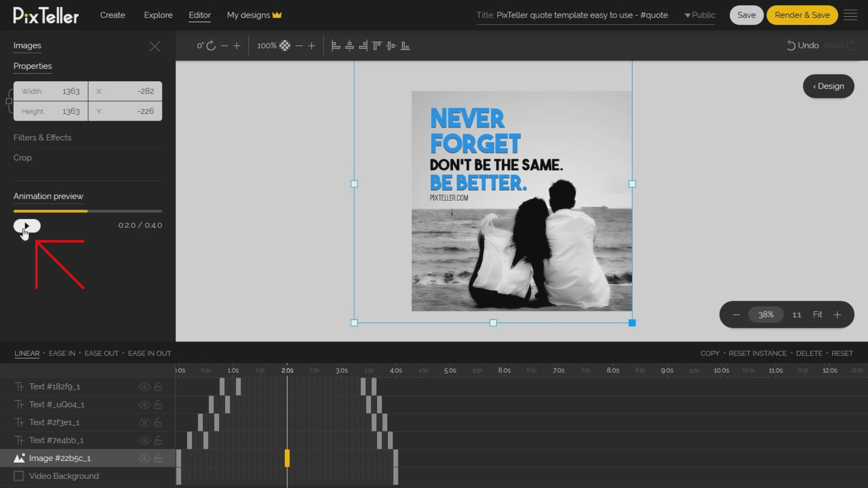The height and width of the screenshot is (488, 868).
Task: Select the zoom percentage grid icon
Action: [284, 46]
